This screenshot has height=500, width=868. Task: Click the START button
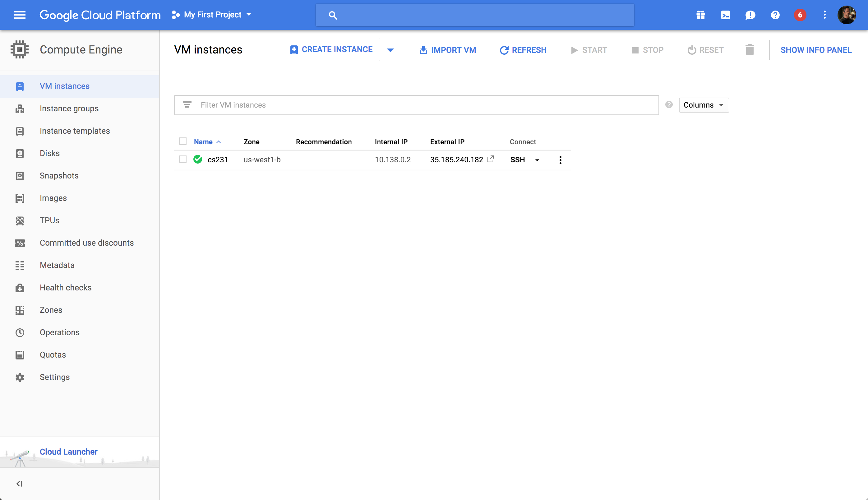pos(589,50)
